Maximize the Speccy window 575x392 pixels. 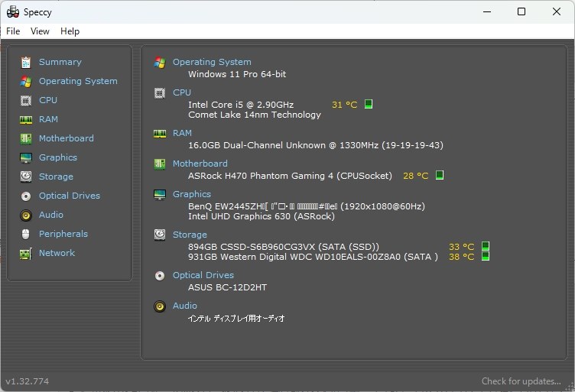521,11
